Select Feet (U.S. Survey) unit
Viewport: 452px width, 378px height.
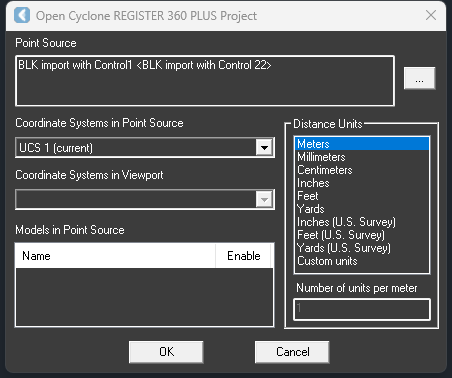tap(362, 235)
